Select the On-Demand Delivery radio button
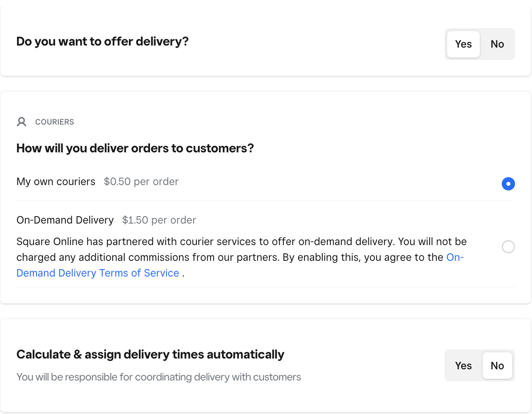This screenshot has width=532, height=414. [508, 247]
